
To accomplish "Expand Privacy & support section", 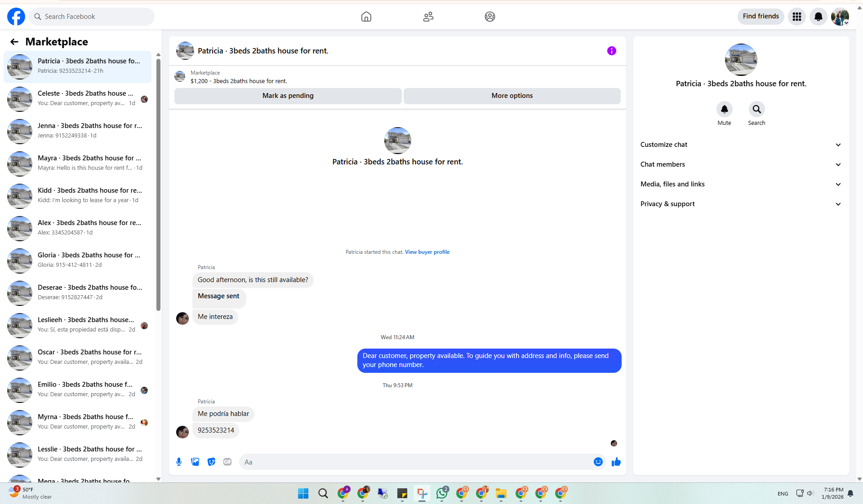I will coord(740,204).
